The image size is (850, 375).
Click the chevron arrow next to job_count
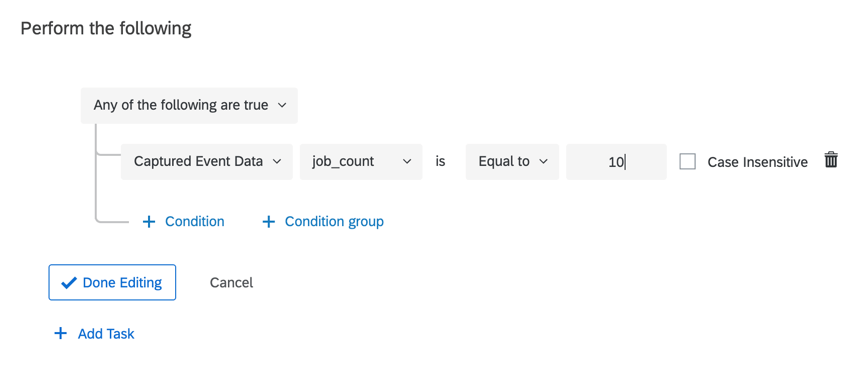[x=406, y=161]
